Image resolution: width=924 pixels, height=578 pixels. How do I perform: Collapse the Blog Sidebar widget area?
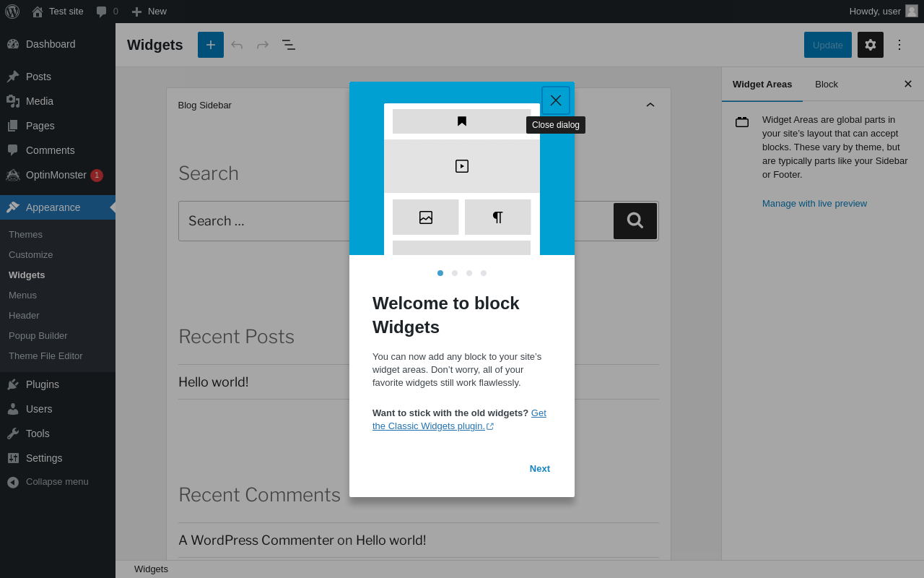point(650,105)
